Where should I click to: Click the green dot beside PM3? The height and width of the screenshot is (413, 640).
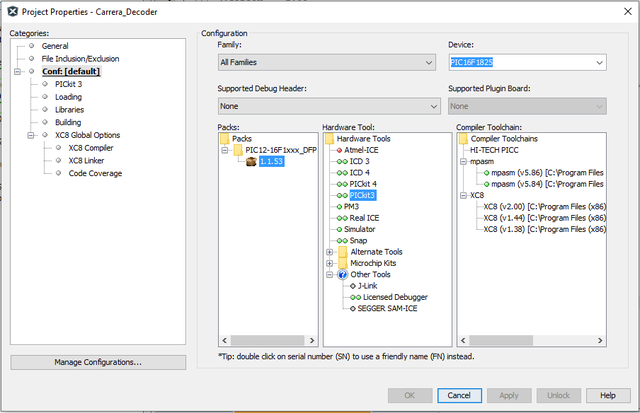pos(339,206)
